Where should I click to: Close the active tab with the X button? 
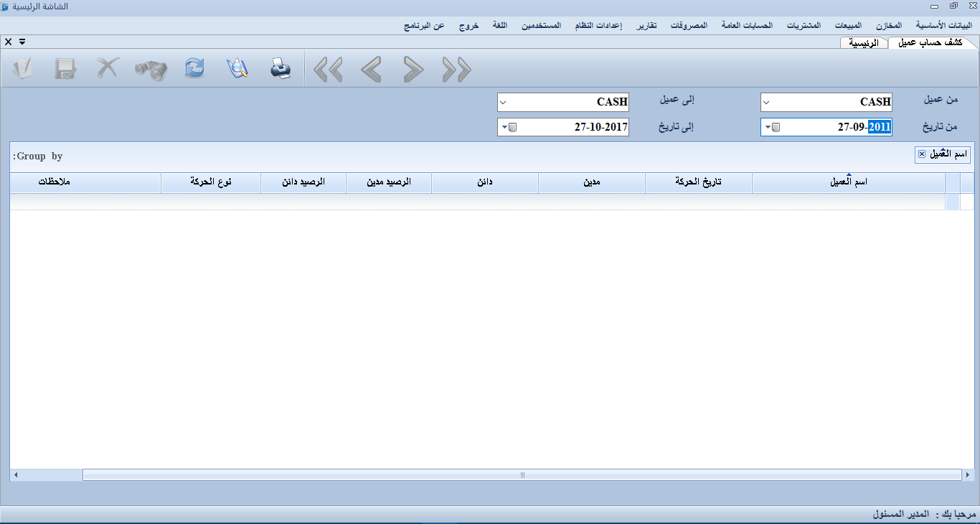pyautogui.click(x=8, y=42)
